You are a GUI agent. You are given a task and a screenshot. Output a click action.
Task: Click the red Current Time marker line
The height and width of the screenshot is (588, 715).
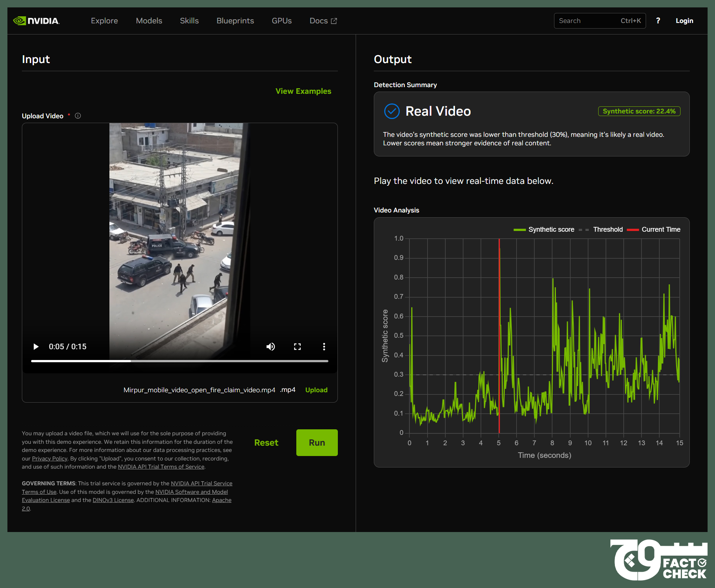(499, 336)
